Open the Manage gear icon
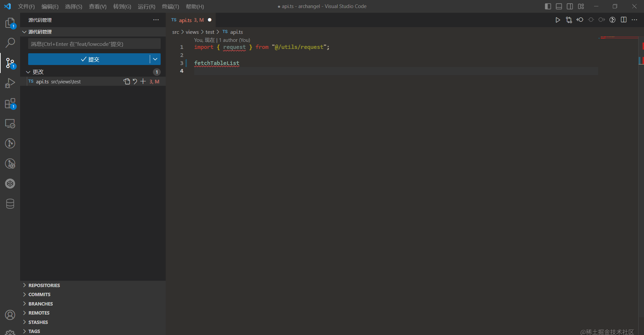This screenshot has height=335, width=644. (10, 332)
